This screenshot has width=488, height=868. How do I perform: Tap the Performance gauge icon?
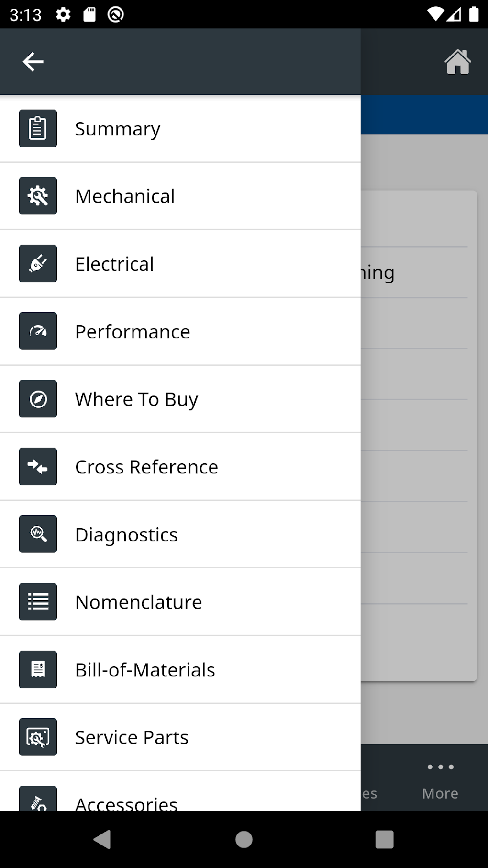[38, 331]
